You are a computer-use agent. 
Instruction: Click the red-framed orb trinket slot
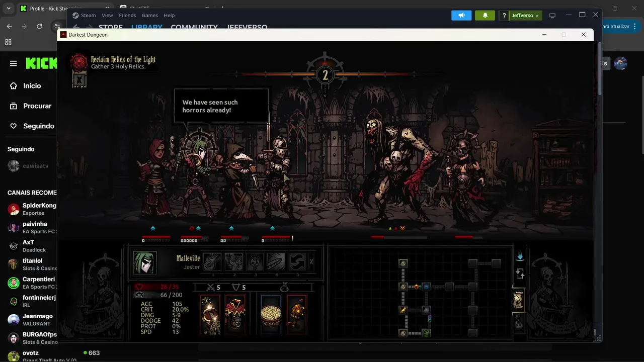pyautogui.click(x=297, y=315)
